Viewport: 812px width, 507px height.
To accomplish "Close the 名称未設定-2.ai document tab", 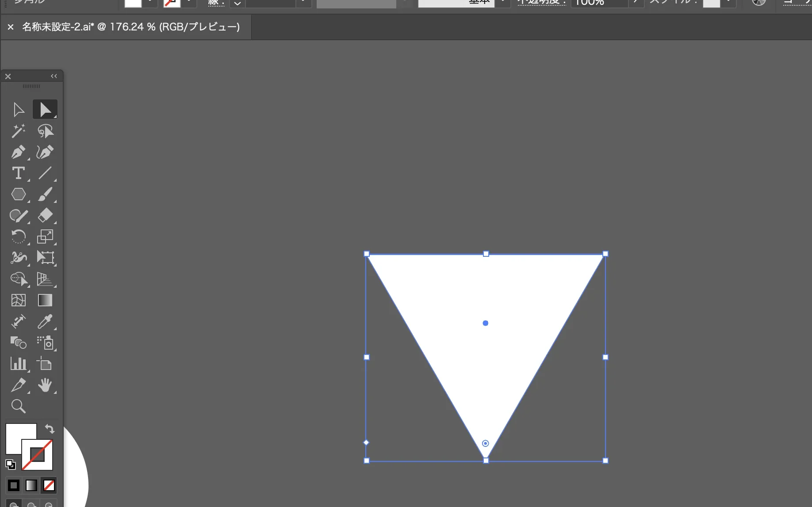I will tap(11, 27).
